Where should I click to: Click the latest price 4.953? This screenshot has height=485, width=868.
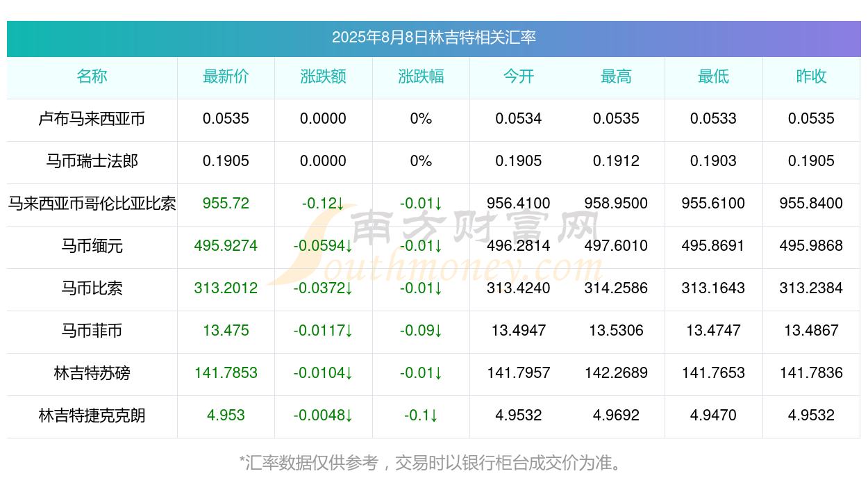226,416
